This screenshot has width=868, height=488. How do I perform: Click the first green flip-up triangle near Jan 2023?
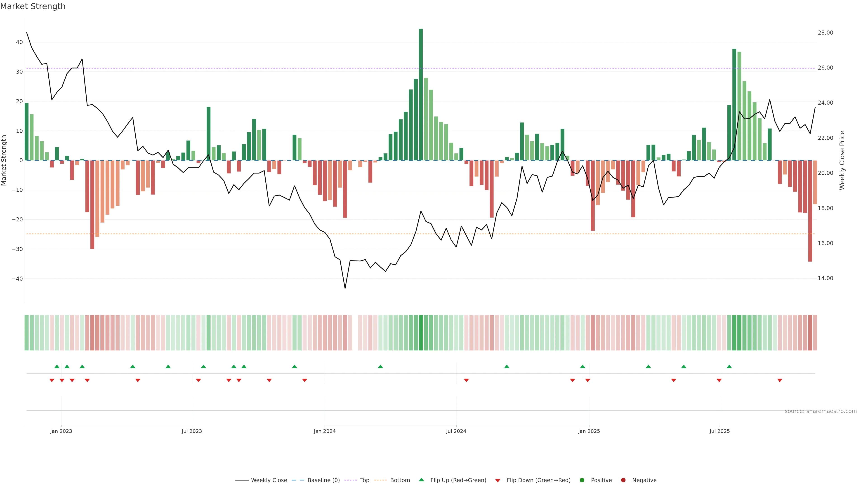point(57,366)
